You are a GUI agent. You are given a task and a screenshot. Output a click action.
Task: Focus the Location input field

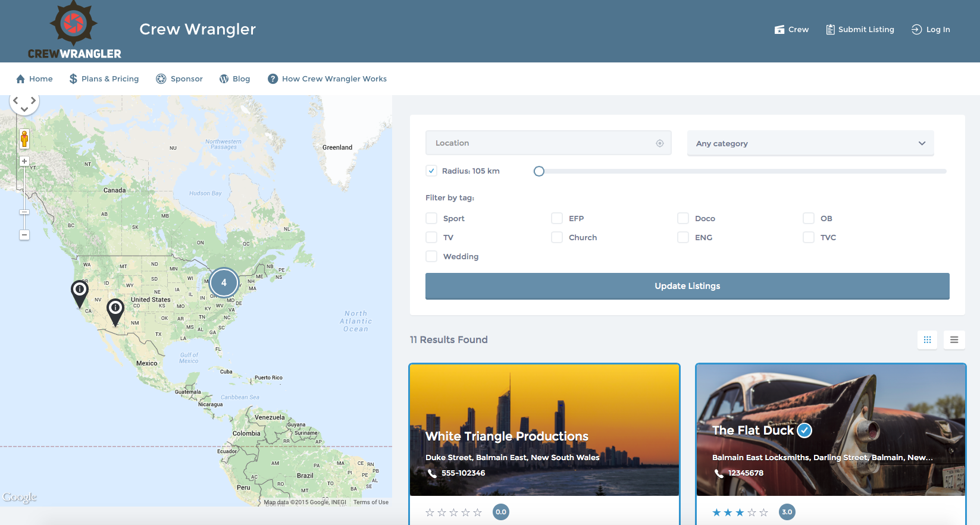pyautogui.click(x=541, y=143)
